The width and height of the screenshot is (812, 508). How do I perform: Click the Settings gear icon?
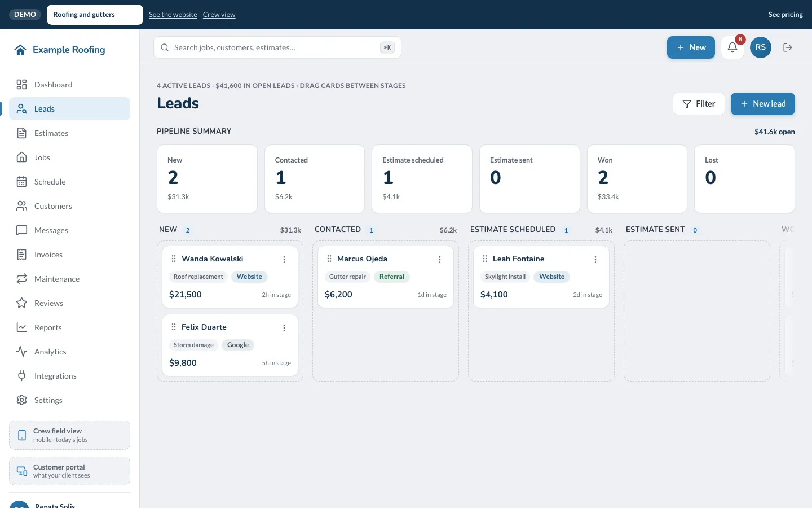tap(21, 400)
